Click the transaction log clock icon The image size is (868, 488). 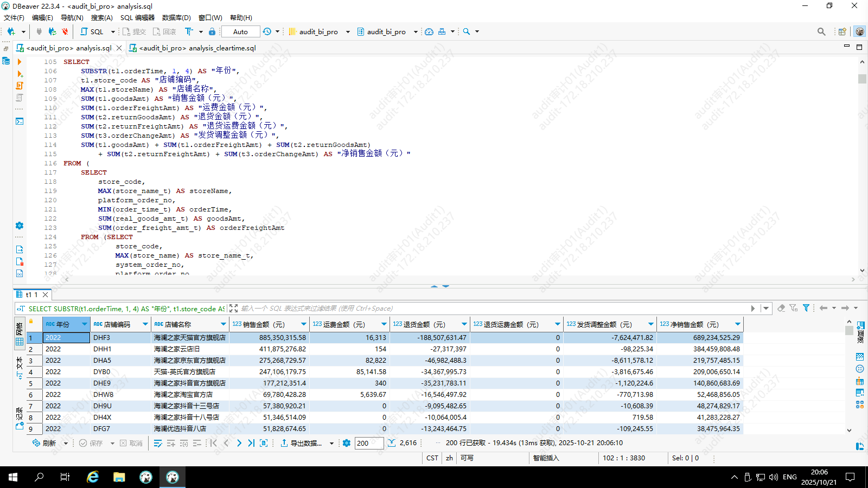pos(267,31)
